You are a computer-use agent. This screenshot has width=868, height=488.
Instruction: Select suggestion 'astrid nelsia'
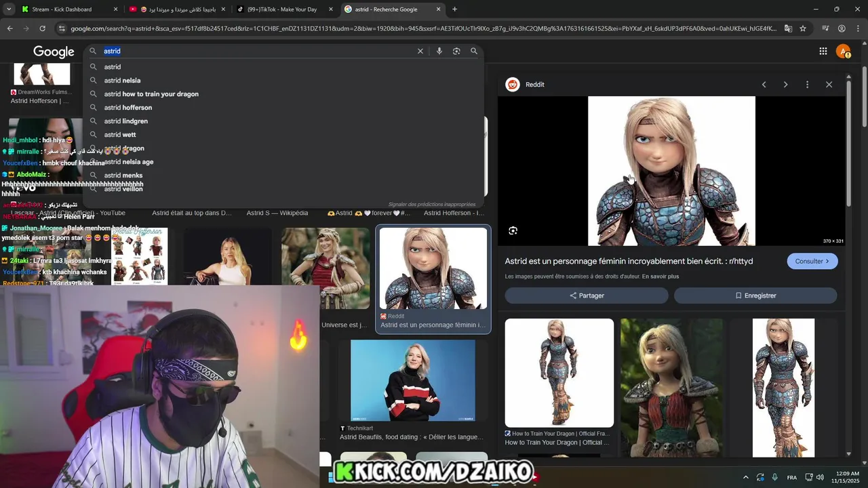122,80
